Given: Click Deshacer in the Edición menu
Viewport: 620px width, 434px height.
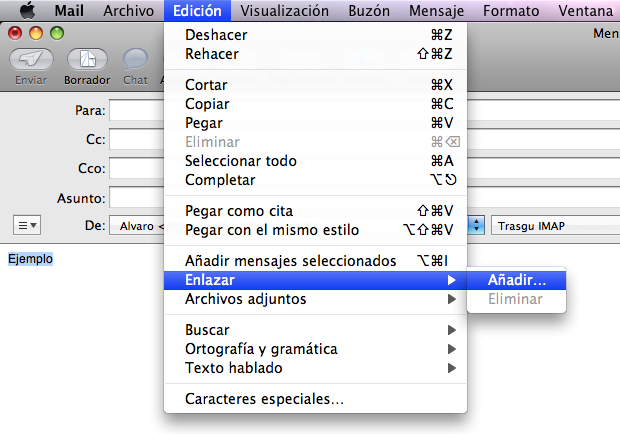Looking at the screenshot, I should click(218, 35).
